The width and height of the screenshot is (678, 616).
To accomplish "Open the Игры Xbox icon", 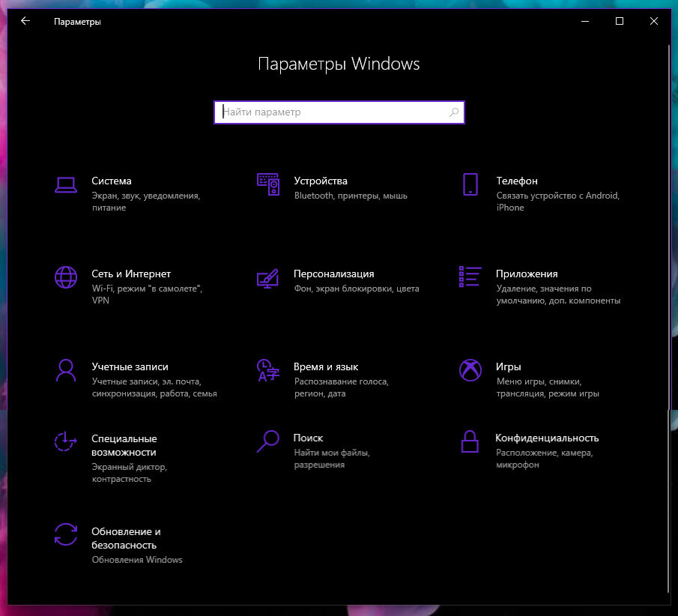I will point(470,370).
